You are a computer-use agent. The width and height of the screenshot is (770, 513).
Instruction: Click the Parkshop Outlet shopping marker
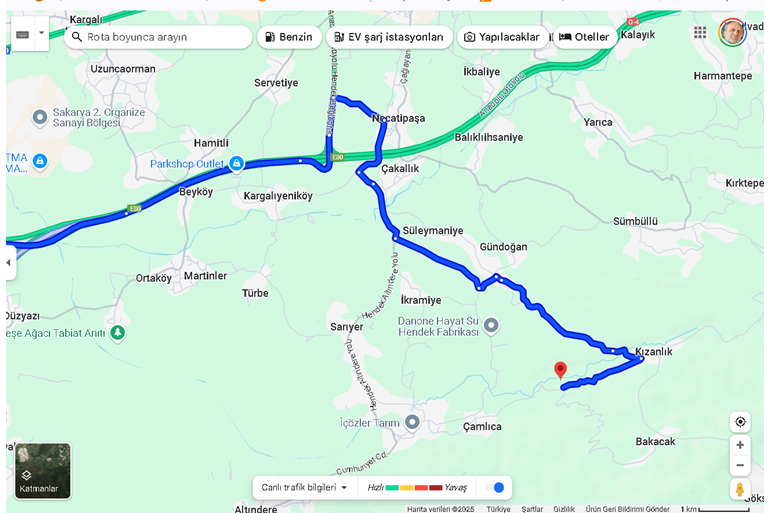click(x=236, y=163)
